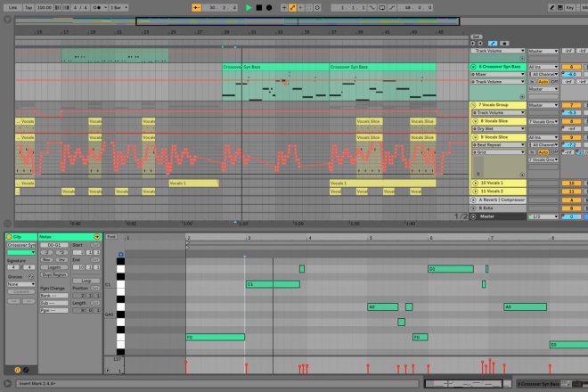
Task: Open the Mixer device chooser dropdown
Action: pos(498,74)
